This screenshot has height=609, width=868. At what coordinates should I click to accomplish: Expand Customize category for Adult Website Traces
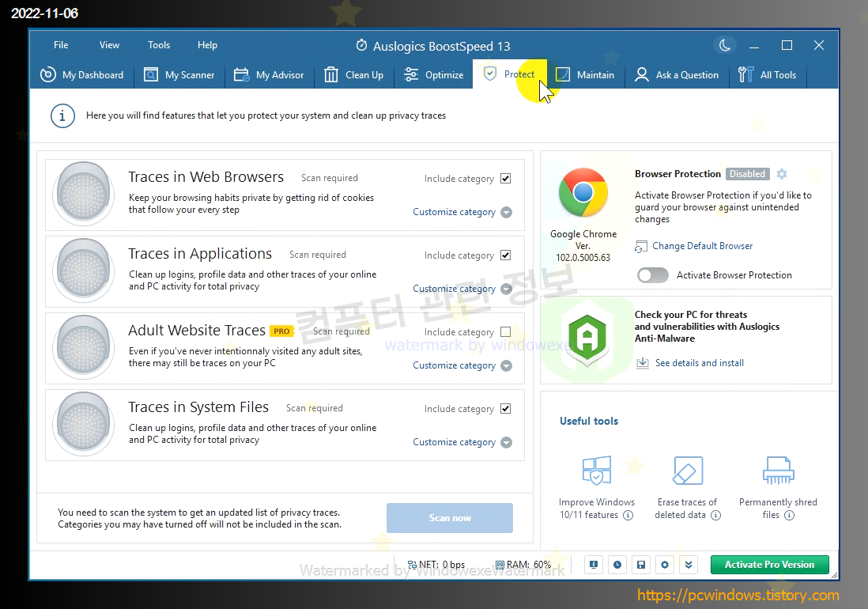[x=462, y=365]
